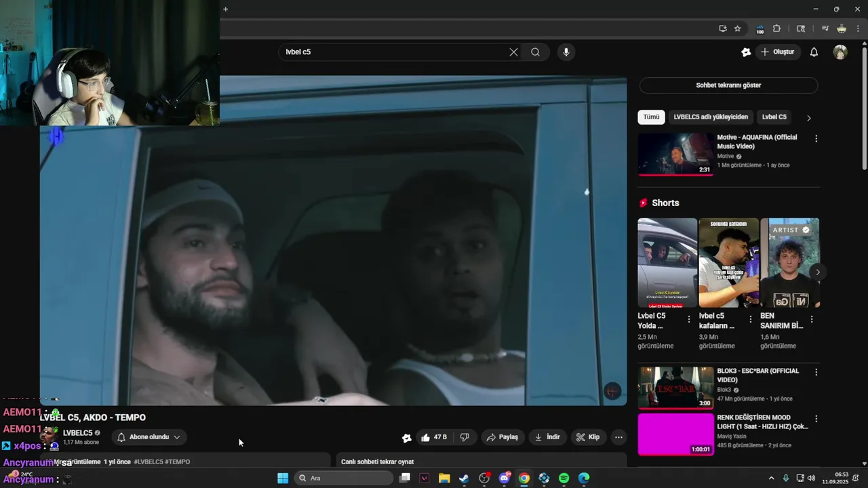Click the install app icon in address bar
This screenshot has width=868, height=488.
click(723, 28)
